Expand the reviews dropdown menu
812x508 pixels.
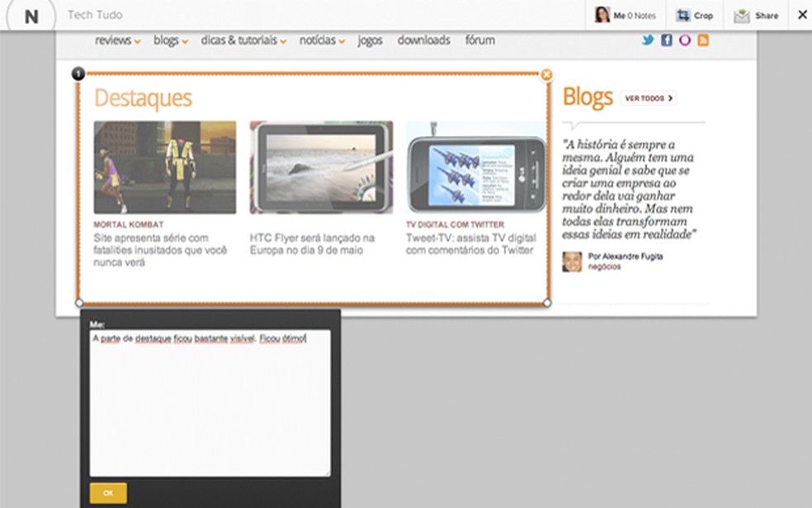pos(117,40)
